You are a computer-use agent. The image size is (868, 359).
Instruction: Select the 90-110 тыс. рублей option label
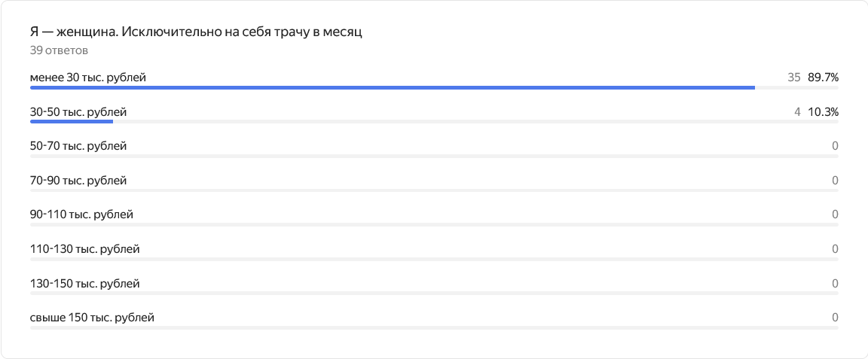tap(81, 214)
